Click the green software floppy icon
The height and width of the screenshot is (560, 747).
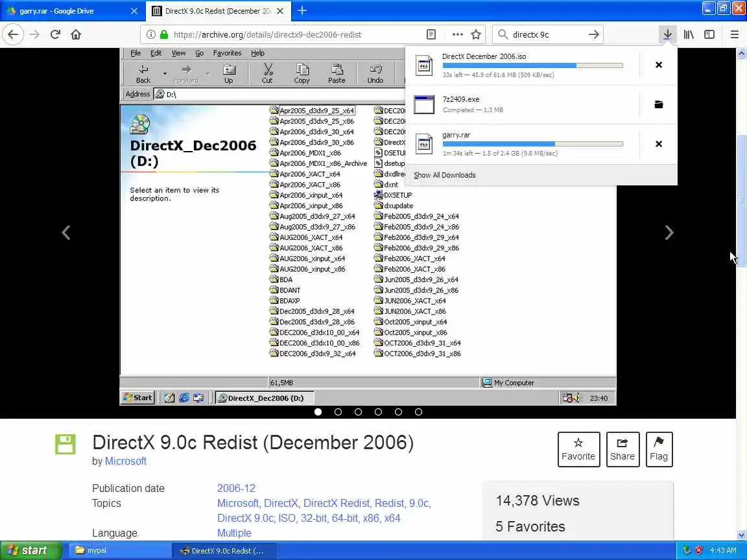point(65,444)
